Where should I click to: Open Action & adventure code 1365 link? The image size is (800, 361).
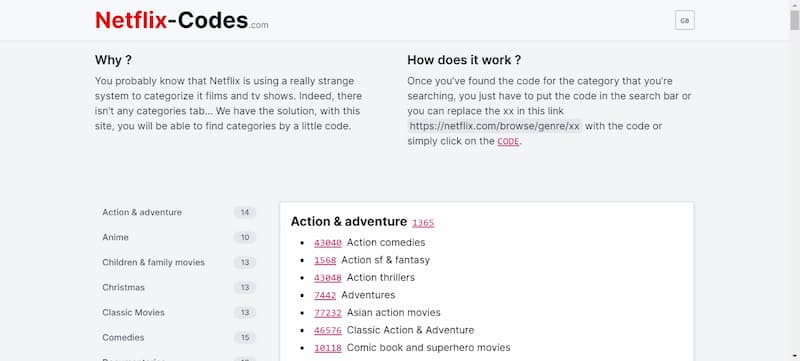pos(423,223)
